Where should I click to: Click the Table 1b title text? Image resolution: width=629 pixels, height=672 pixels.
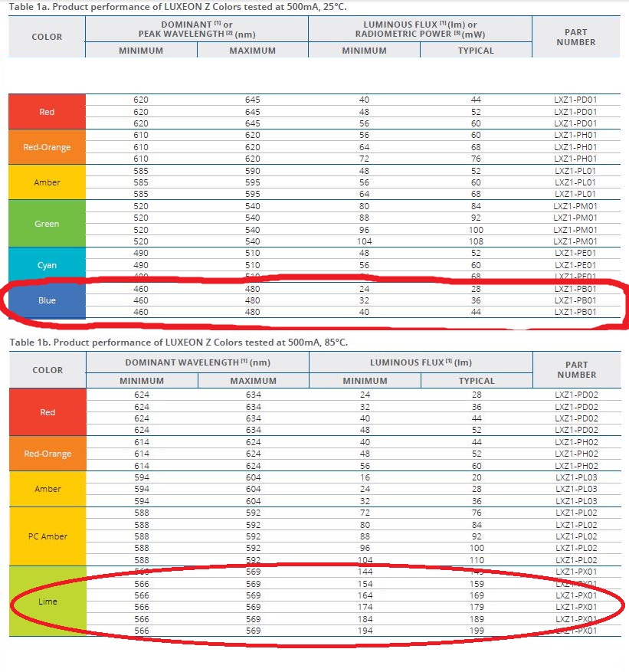(x=178, y=341)
